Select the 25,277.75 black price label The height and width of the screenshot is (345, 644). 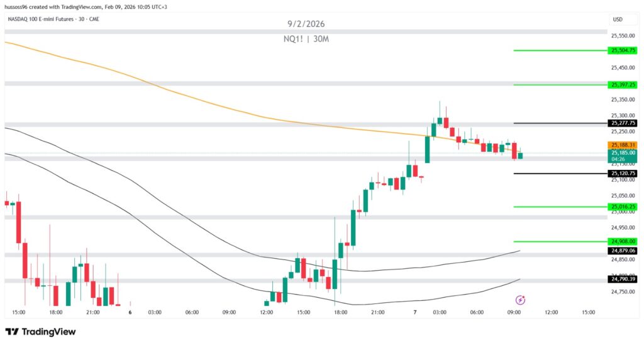coord(623,123)
